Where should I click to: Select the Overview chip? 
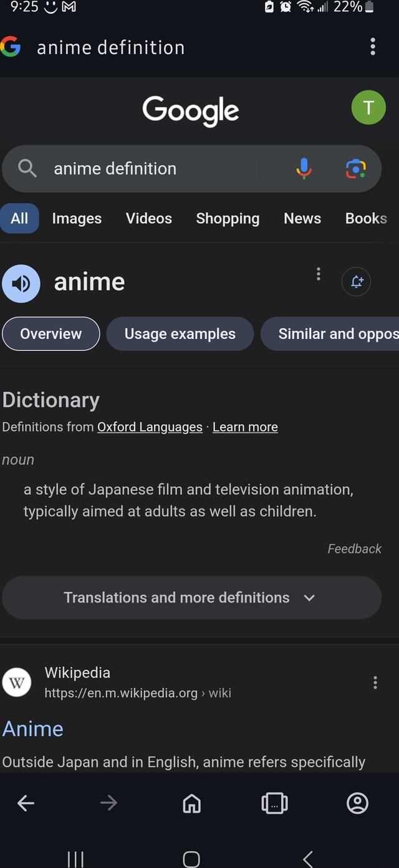click(x=50, y=333)
